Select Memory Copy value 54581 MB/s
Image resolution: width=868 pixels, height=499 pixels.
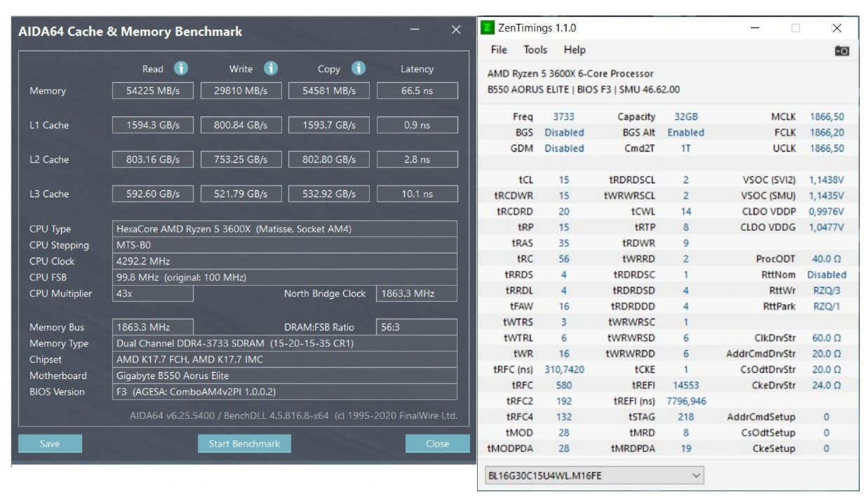point(329,91)
